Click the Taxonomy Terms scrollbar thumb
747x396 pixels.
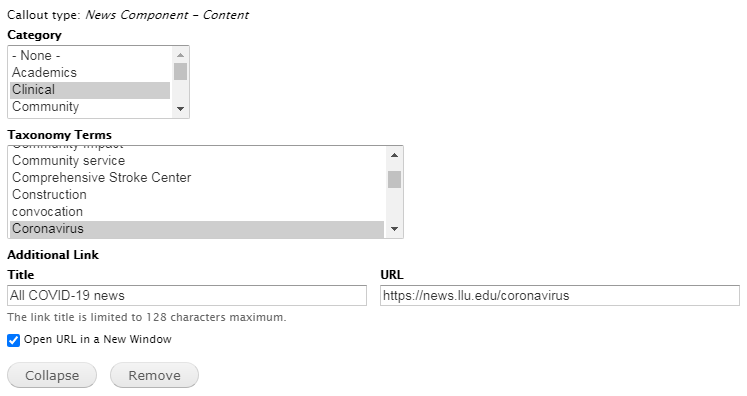click(x=394, y=180)
